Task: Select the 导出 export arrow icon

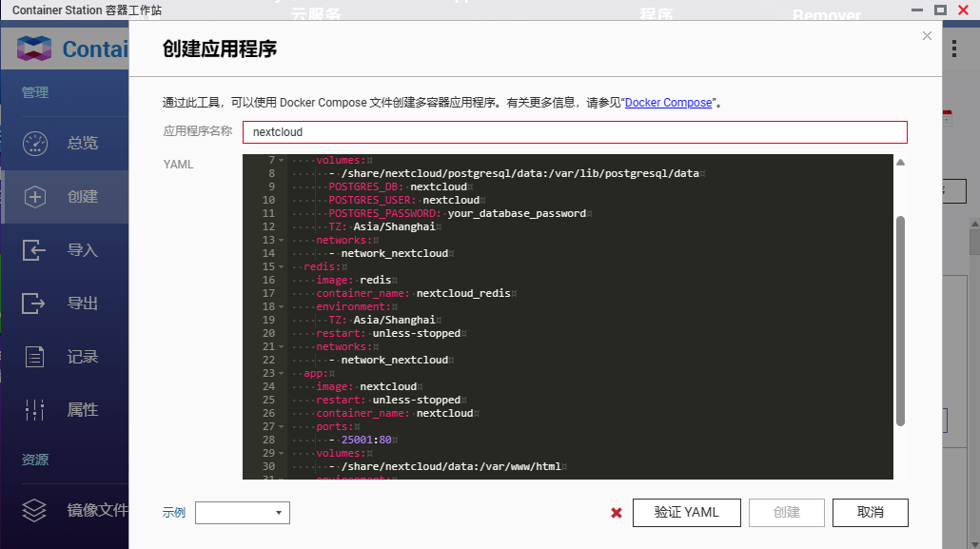Action: click(35, 304)
